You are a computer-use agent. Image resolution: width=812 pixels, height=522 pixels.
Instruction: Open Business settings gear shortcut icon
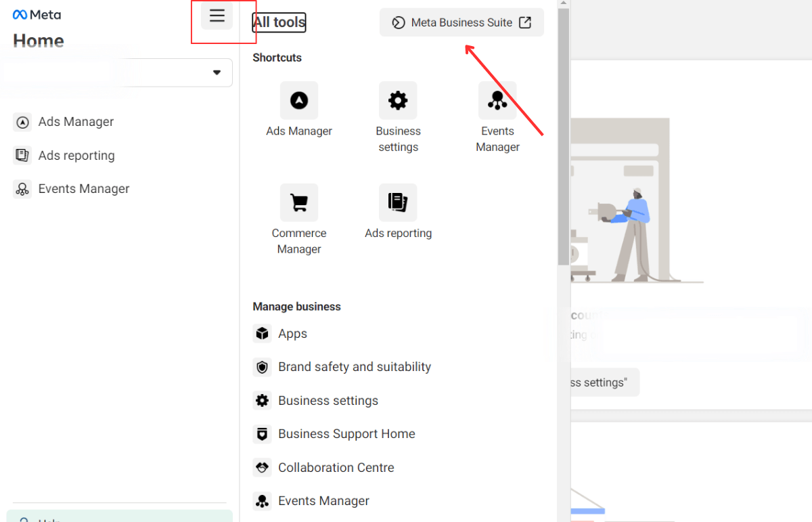(x=398, y=100)
